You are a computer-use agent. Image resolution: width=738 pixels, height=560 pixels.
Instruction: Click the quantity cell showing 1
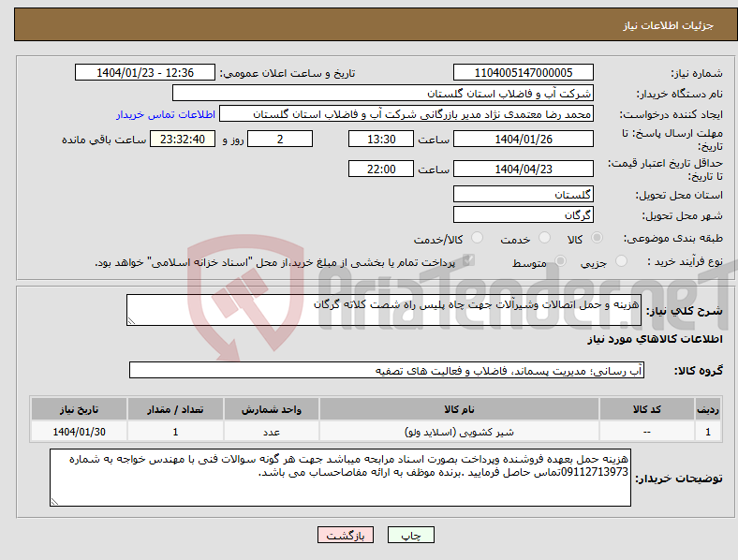(x=175, y=432)
